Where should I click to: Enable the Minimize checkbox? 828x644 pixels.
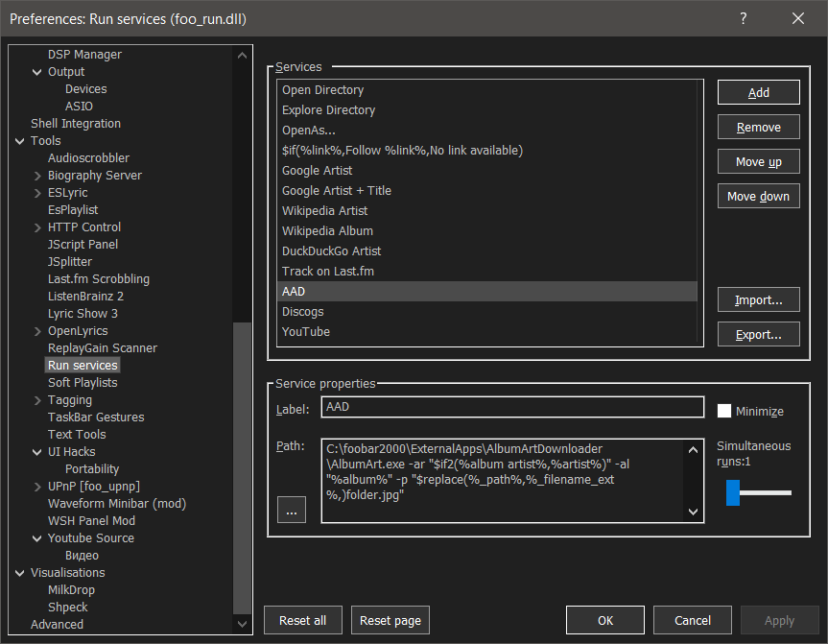(725, 411)
